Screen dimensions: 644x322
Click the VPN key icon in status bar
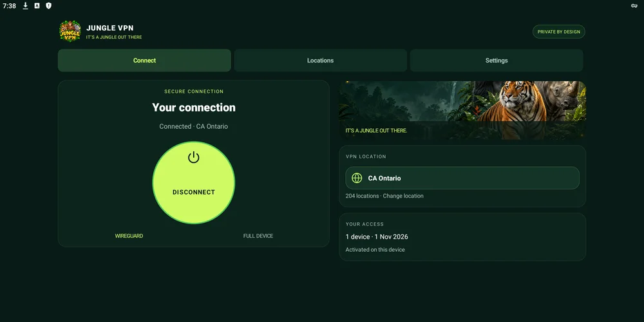pos(634,6)
